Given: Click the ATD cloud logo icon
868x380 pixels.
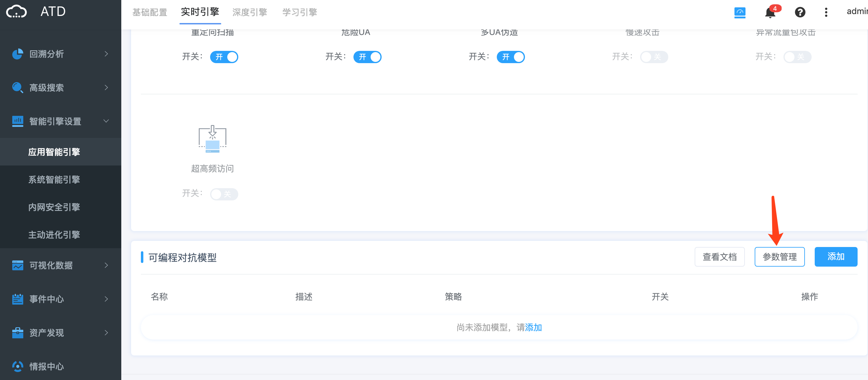Looking at the screenshot, I should (17, 12).
